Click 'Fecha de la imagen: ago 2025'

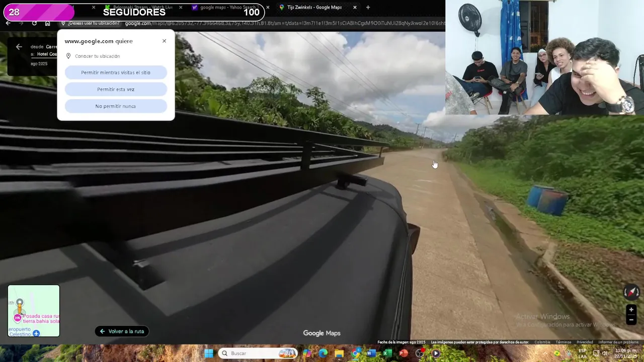click(x=401, y=342)
